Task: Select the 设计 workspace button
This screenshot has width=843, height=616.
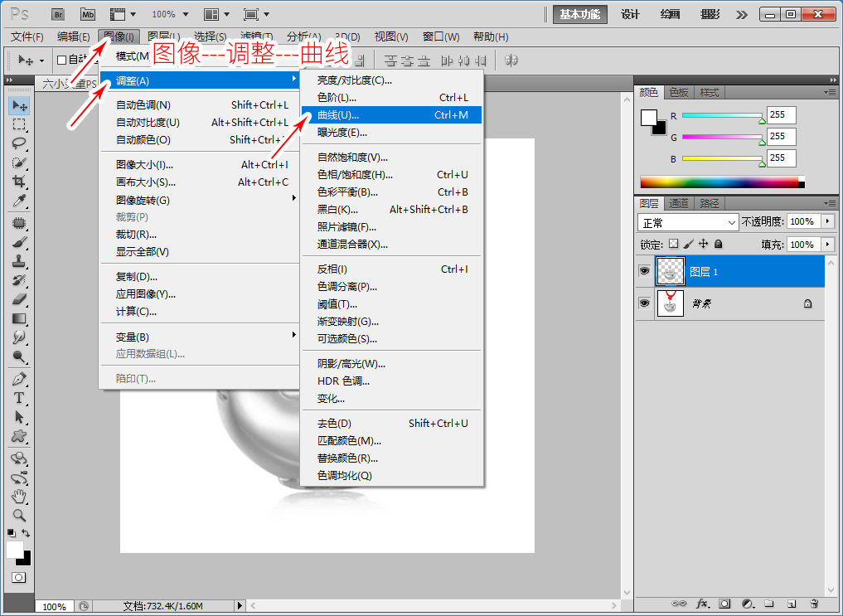Action: point(630,15)
